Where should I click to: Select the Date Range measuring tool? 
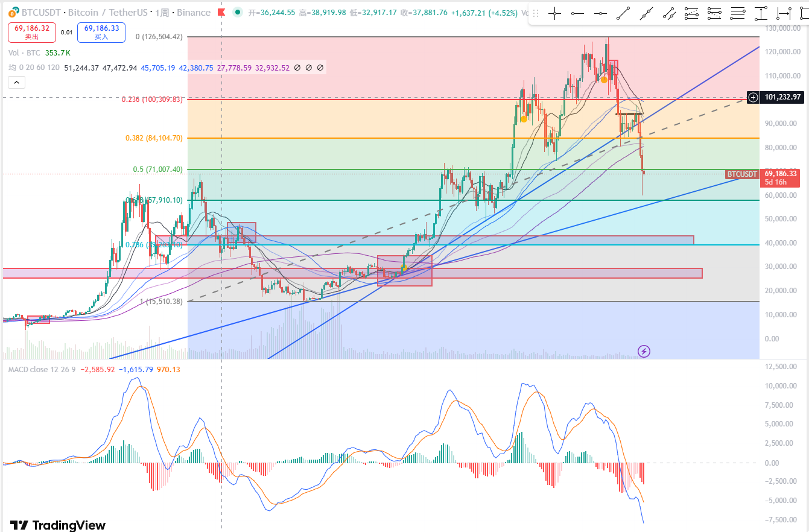[784, 14]
